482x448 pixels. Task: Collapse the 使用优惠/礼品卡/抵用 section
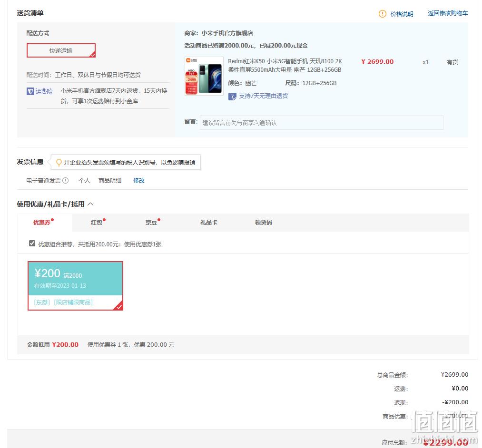tap(90, 204)
